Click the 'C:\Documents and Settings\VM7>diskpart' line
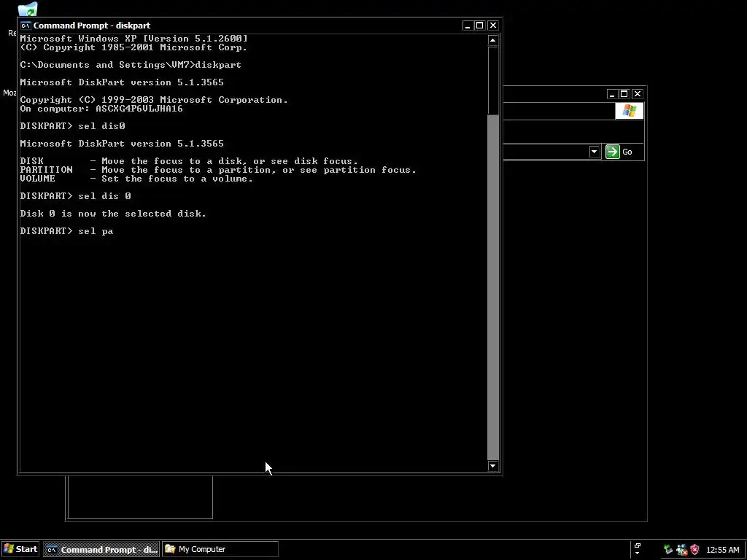 [131, 65]
